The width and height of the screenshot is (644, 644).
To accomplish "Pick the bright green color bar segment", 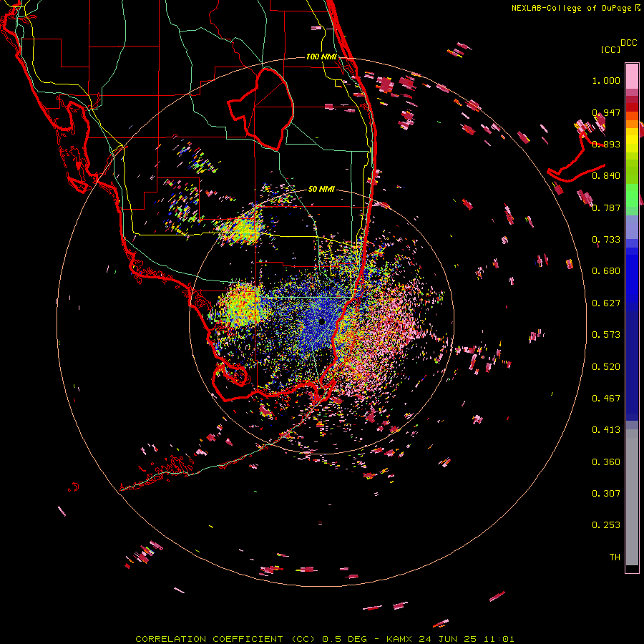I will pyautogui.click(x=632, y=195).
